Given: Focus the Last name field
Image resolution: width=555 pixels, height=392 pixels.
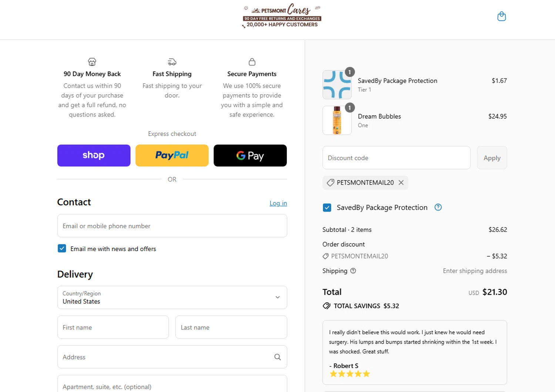Looking at the screenshot, I should 231,327.
